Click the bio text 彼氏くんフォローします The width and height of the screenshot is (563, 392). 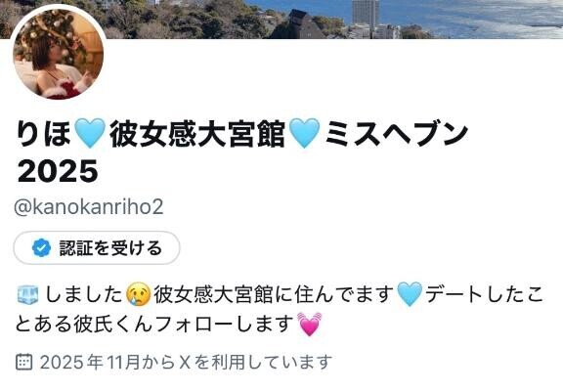coord(184,324)
